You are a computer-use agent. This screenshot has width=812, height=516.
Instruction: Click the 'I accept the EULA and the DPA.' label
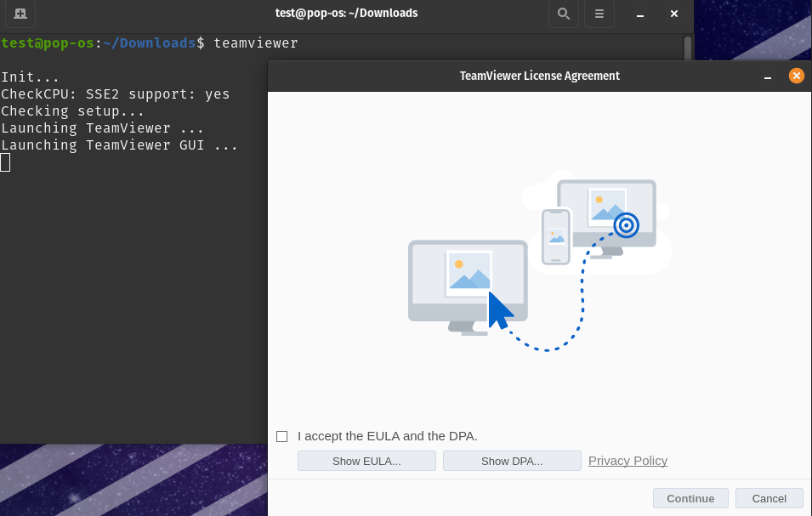(388, 436)
